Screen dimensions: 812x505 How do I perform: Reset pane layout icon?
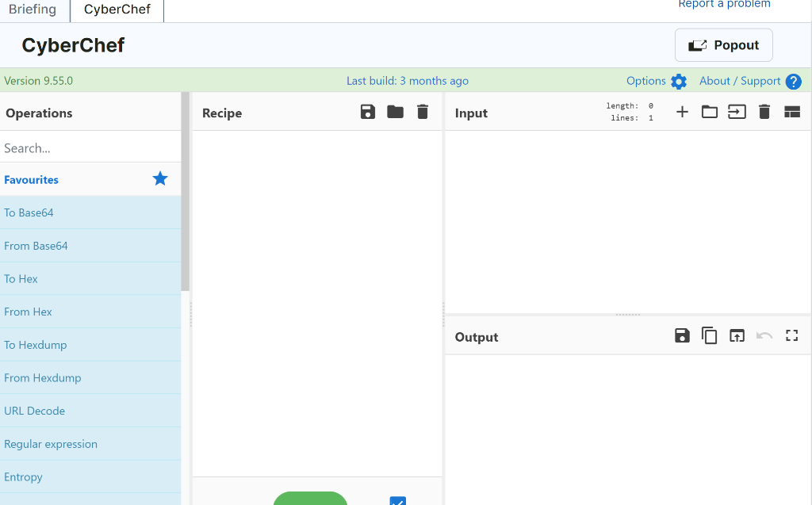pos(792,112)
